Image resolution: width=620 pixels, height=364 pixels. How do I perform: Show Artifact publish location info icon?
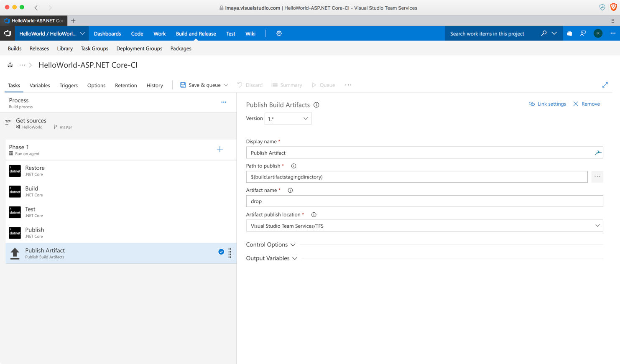point(314,215)
